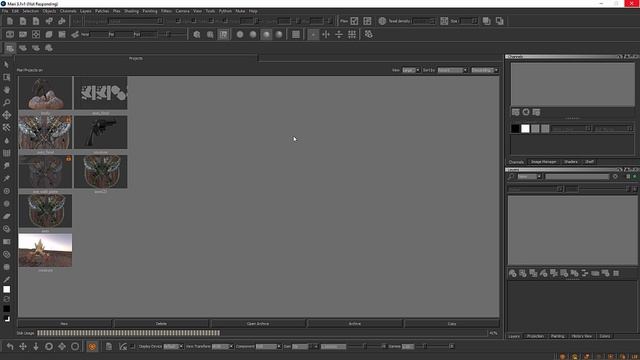Screen dimensions: 640x360
Task: Open the campfire project thumbnail
Action: click(x=45, y=250)
